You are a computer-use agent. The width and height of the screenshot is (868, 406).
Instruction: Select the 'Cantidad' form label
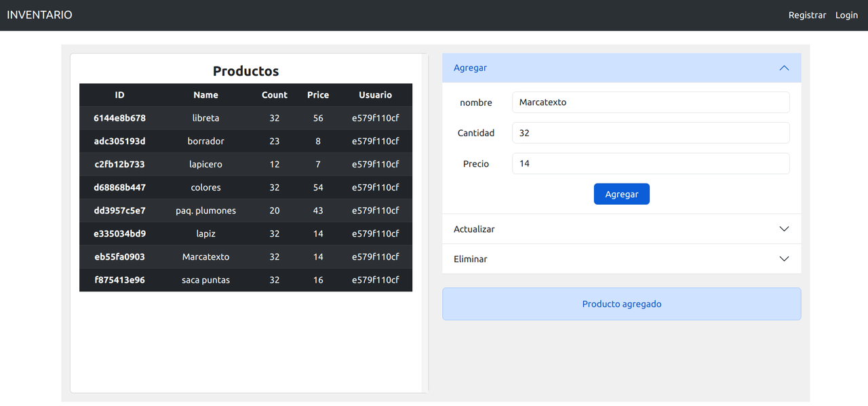(x=476, y=133)
